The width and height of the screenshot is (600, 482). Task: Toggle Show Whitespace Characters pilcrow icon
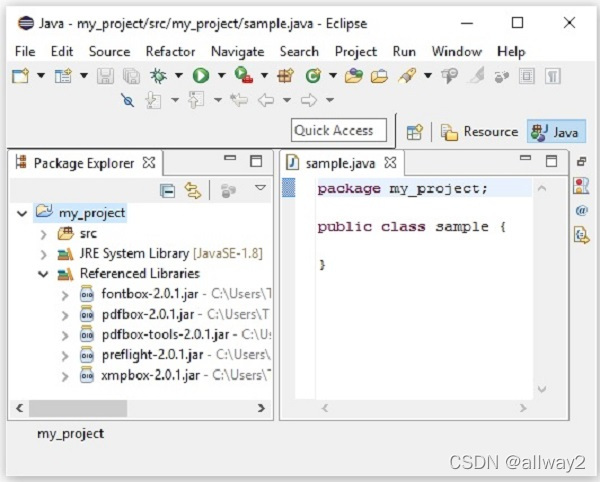[x=553, y=76]
